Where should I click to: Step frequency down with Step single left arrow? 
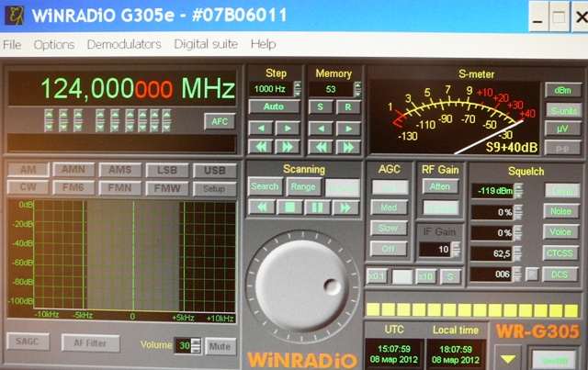[261, 129]
